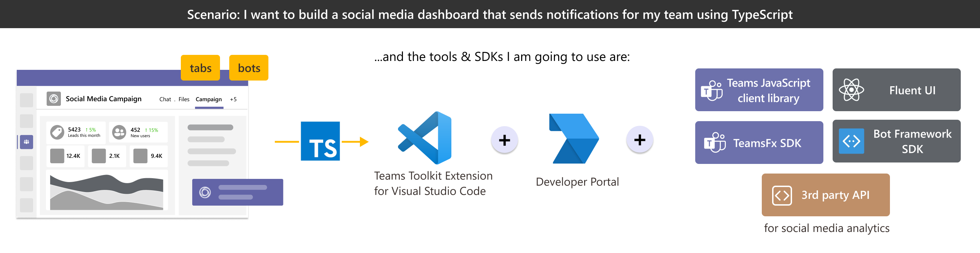This screenshot has width=980, height=253.
Task: Click the 3rd party API card
Action: pyautogui.click(x=826, y=195)
